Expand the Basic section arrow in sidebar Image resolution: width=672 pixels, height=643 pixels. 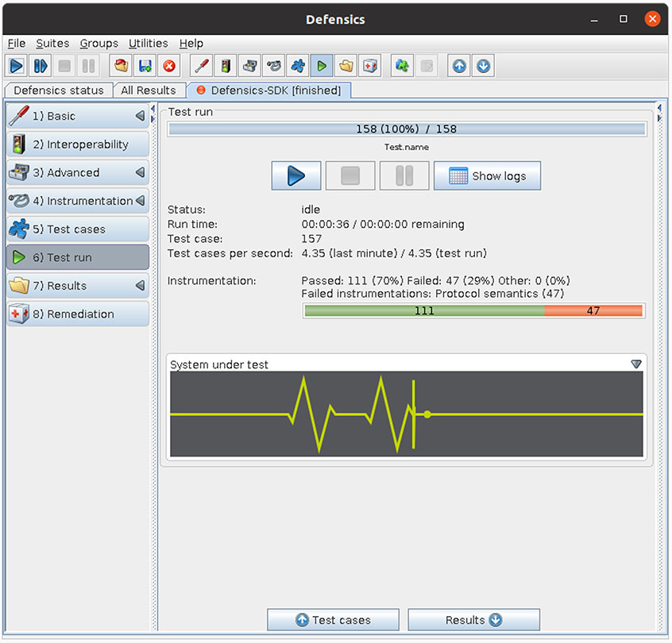pyautogui.click(x=140, y=116)
